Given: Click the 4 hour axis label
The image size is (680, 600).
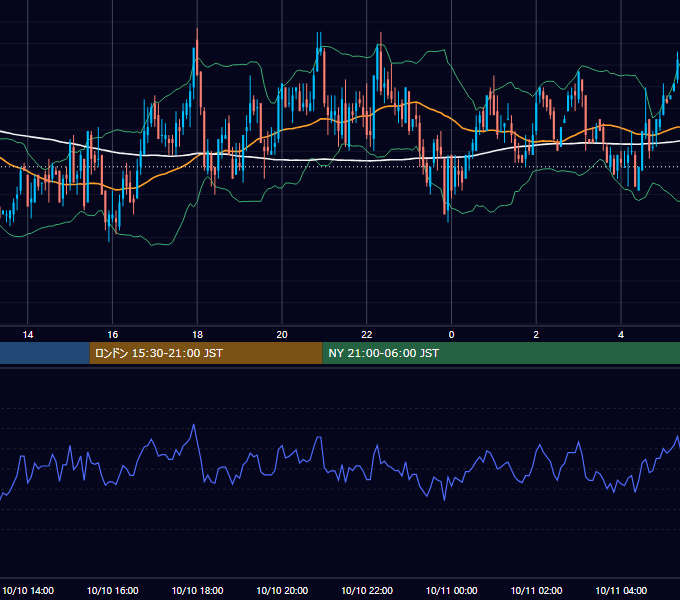Looking at the screenshot, I should (x=621, y=335).
